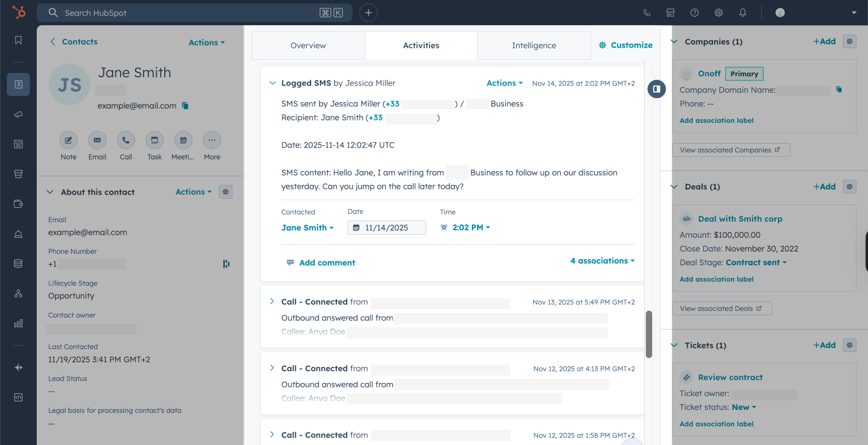Expand the Nov 12 4:13 PM call entry
Image resolution: width=868 pixels, height=445 pixels.
click(x=273, y=368)
